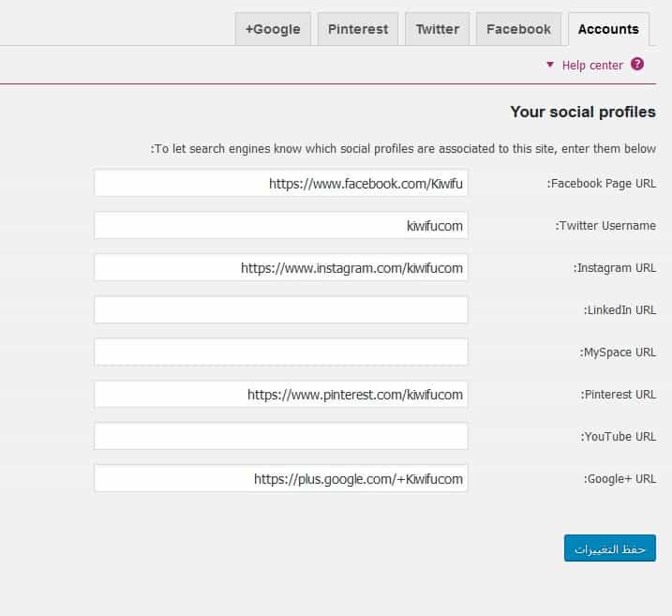Click into the Instagram URL field
The width and height of the screenshot is (672, 616).
(x=281, y=268)
